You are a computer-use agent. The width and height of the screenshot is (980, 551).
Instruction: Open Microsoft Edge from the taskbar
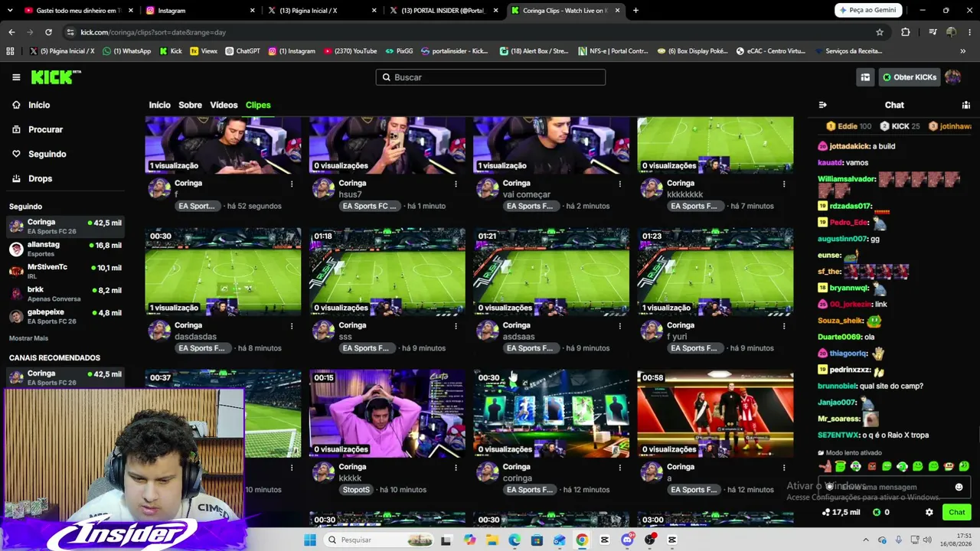(x=514, y=540)
